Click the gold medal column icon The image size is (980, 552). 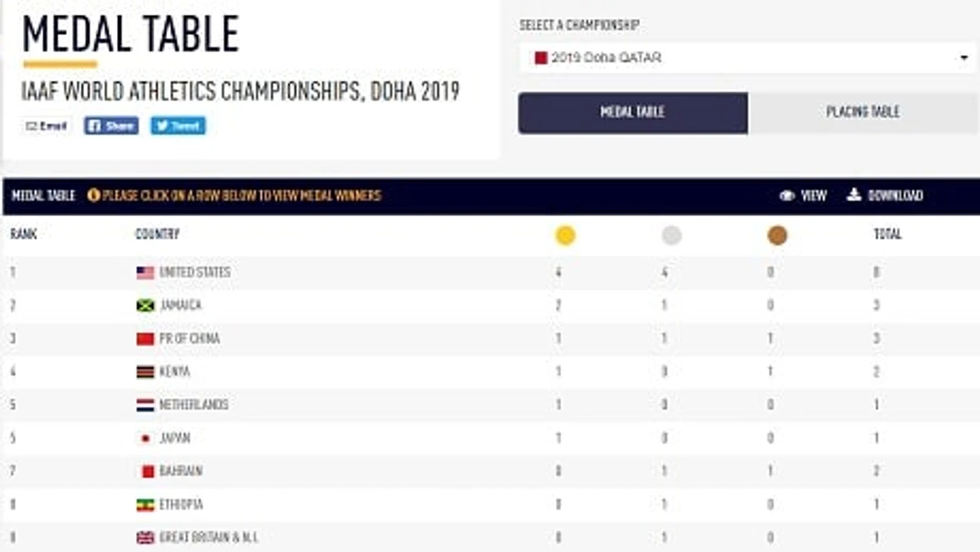[x=565, y=236]
